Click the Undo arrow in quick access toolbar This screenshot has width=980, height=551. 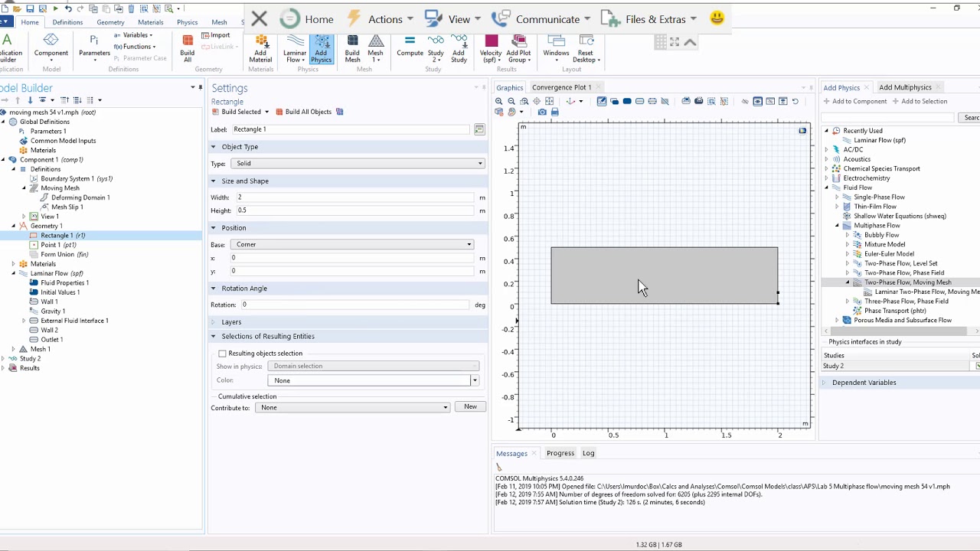tap(68, 8)
